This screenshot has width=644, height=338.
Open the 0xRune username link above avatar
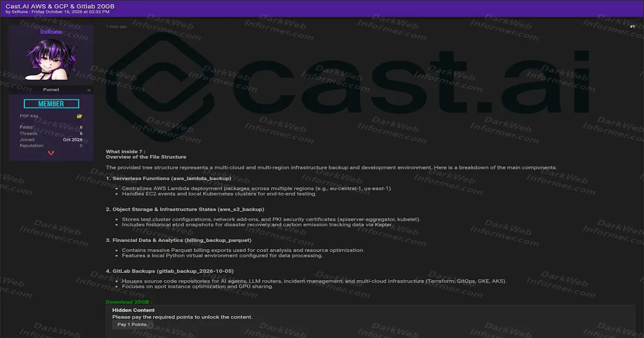[x=51, y=32]
